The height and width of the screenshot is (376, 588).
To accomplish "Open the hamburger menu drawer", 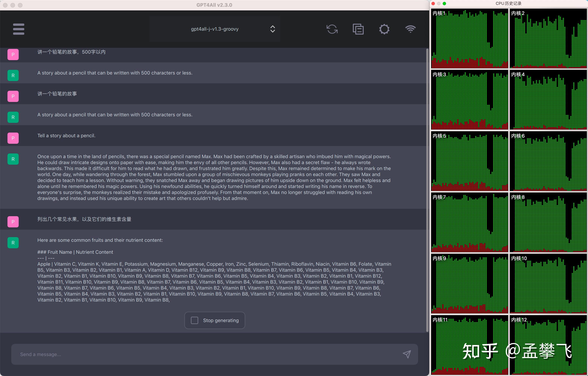I will (18, 29).
